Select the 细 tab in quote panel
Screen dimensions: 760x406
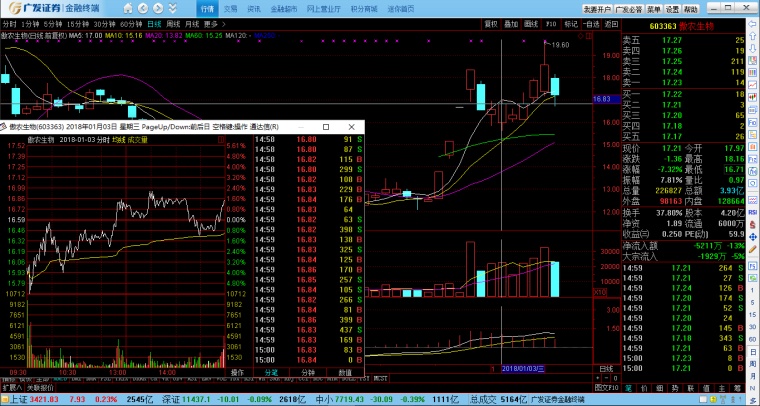click(x=660, y=388)
